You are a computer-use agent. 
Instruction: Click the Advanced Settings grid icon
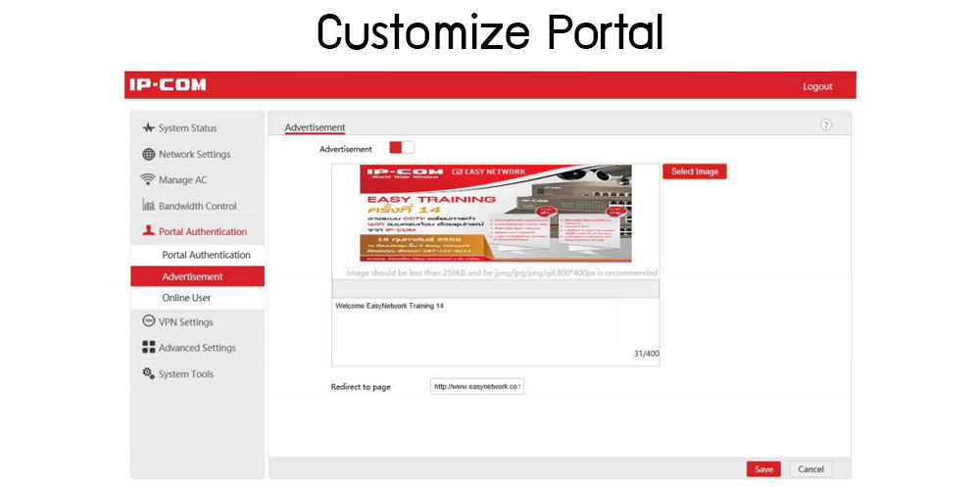pos(148,348)
